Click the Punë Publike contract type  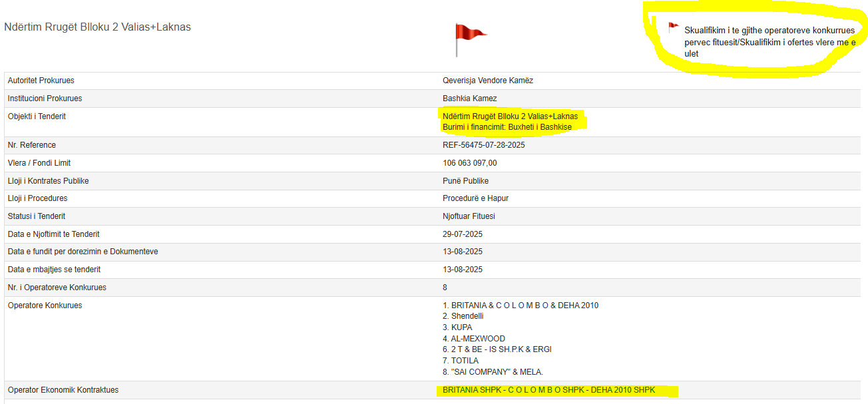pos(465,181)
